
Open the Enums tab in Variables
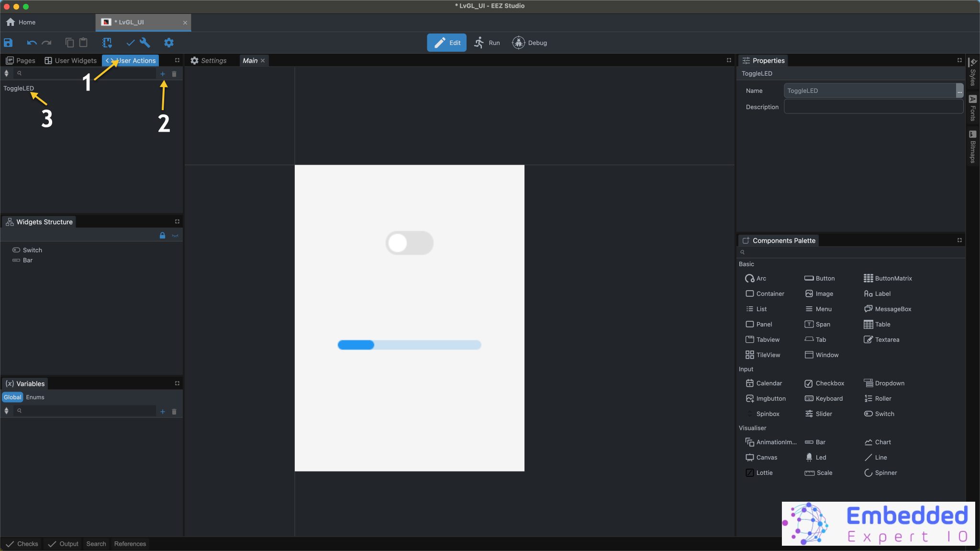coord(35,397)
